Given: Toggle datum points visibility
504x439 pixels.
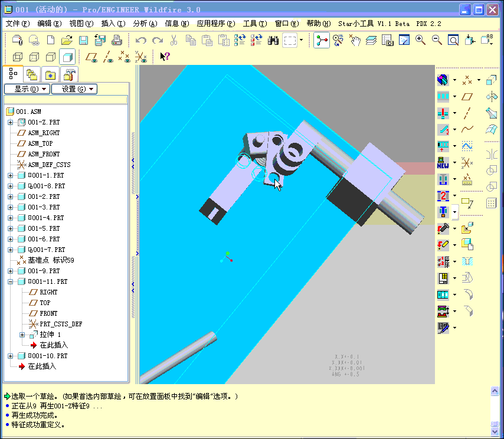Looking at the screenshot, I should tap(125, 57).
